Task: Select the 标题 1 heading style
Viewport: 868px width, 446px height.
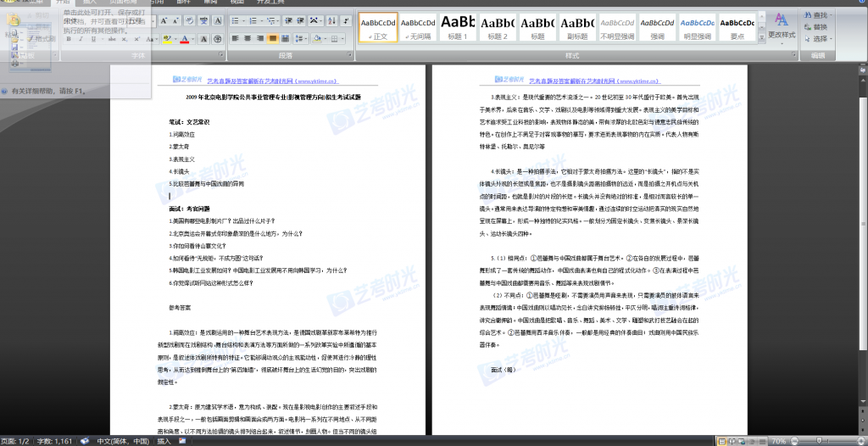Action: tap(458, 26)
